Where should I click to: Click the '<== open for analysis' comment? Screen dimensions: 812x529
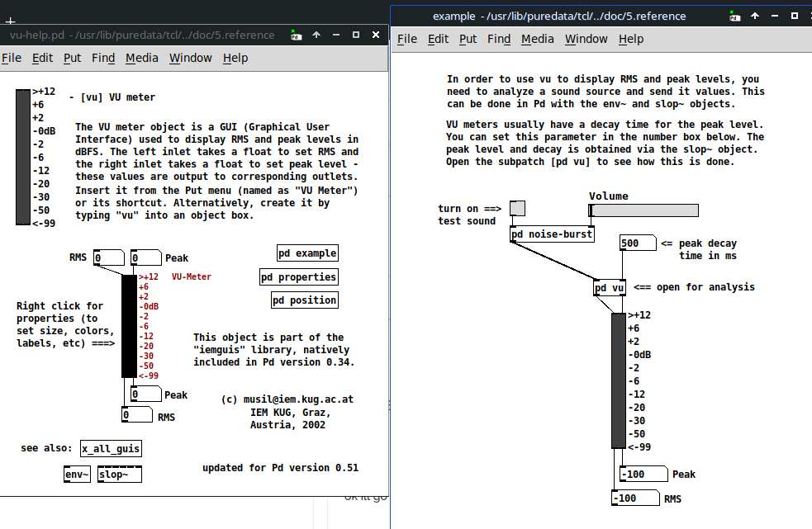694,287
